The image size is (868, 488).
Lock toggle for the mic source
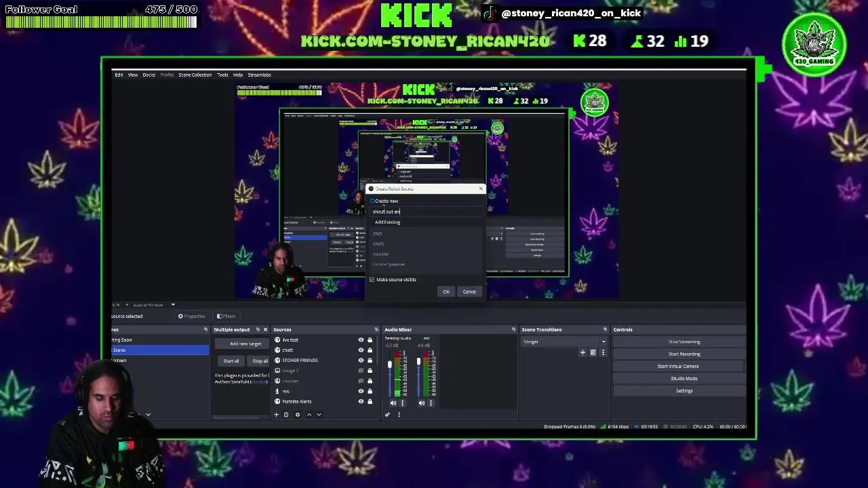(370, 391)
